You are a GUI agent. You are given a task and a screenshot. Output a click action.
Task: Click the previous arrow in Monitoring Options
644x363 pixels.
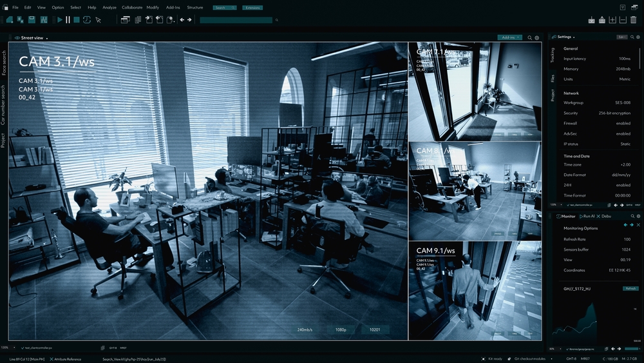(625, 225)
